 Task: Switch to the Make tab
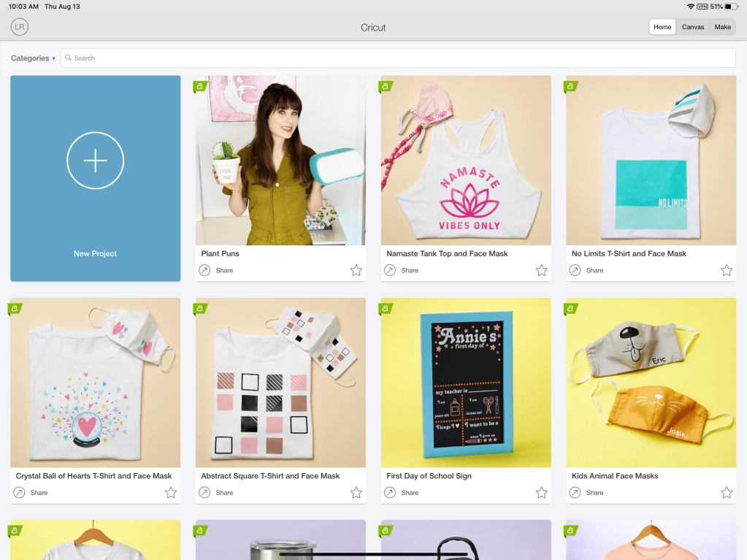(x=722, y=27)
